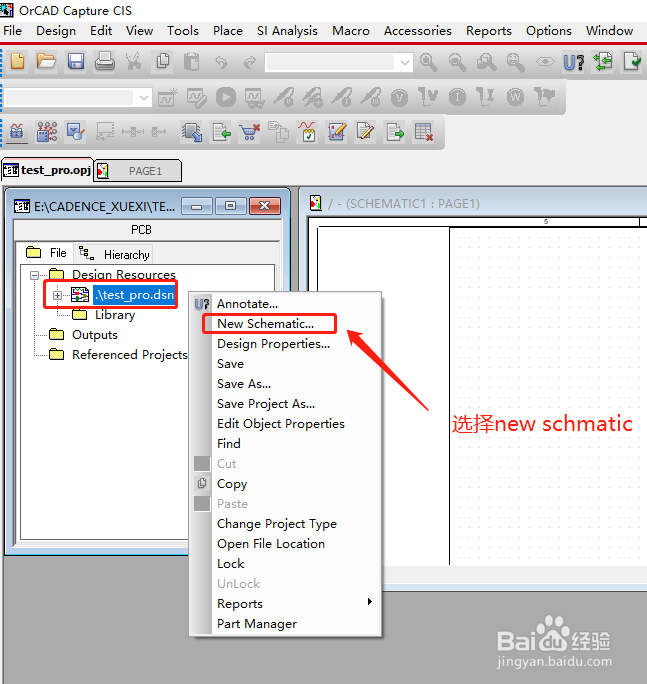Click the Voltage marker V icon
This screenshot has width=647, height=684.
(399, 97)
